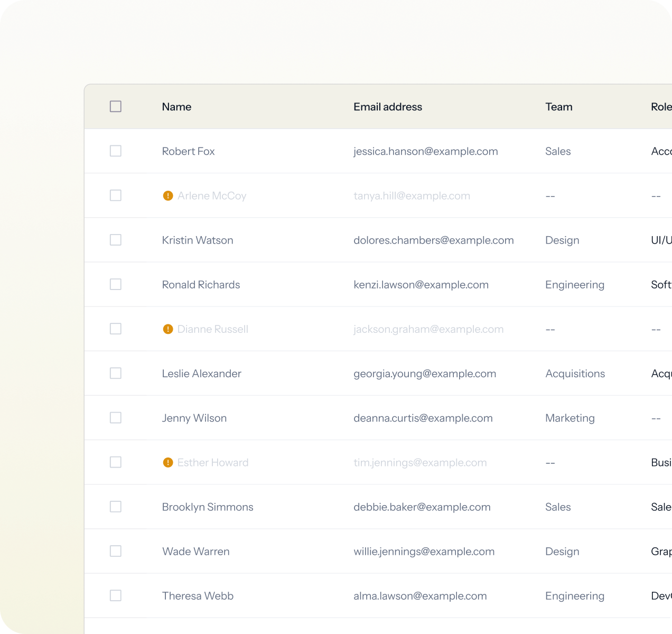Tick the Leslie Alexander checkbox
The height and width of the screenshot is (634, 672).
(116, 373)
